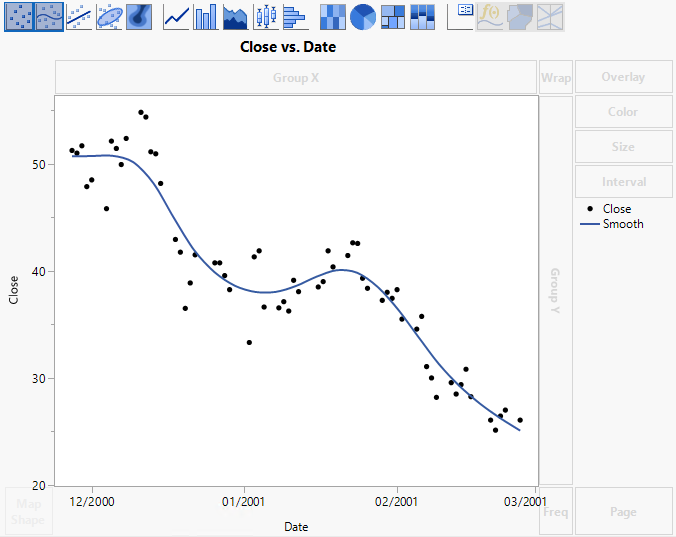Select the Map Shapes icon
The image size is (676, 537).
tap(520, 17)
